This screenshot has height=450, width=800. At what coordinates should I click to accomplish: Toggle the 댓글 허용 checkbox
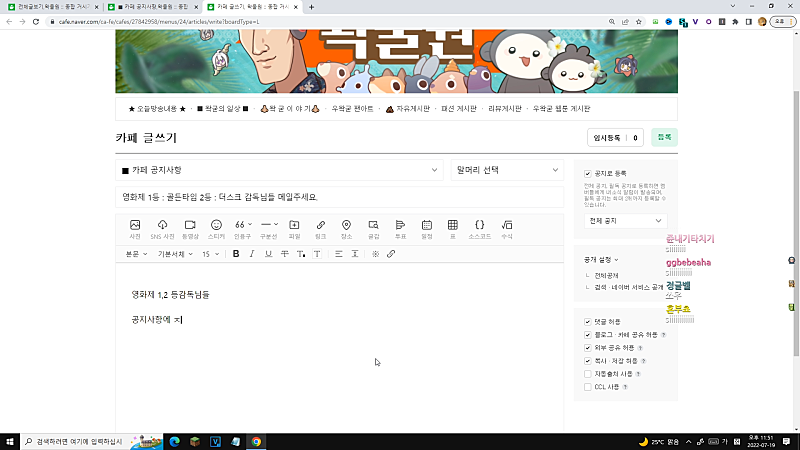(x=588, y=322)
